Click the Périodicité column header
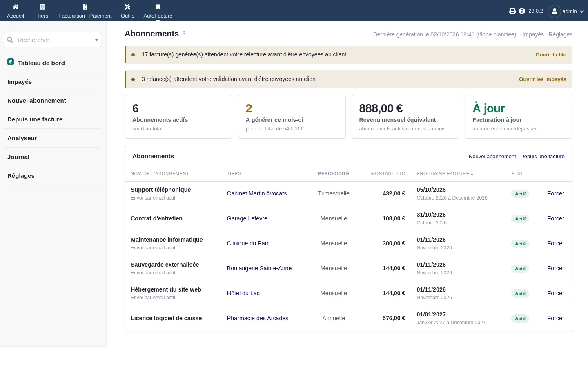This screenshot has height=368, width=588. [x=334, y=173]
